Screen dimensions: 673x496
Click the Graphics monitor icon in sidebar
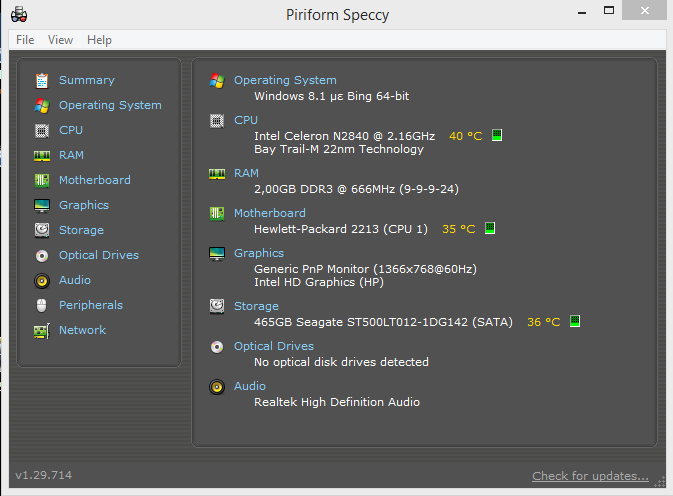pyautogui.click(x=41, y=205)
